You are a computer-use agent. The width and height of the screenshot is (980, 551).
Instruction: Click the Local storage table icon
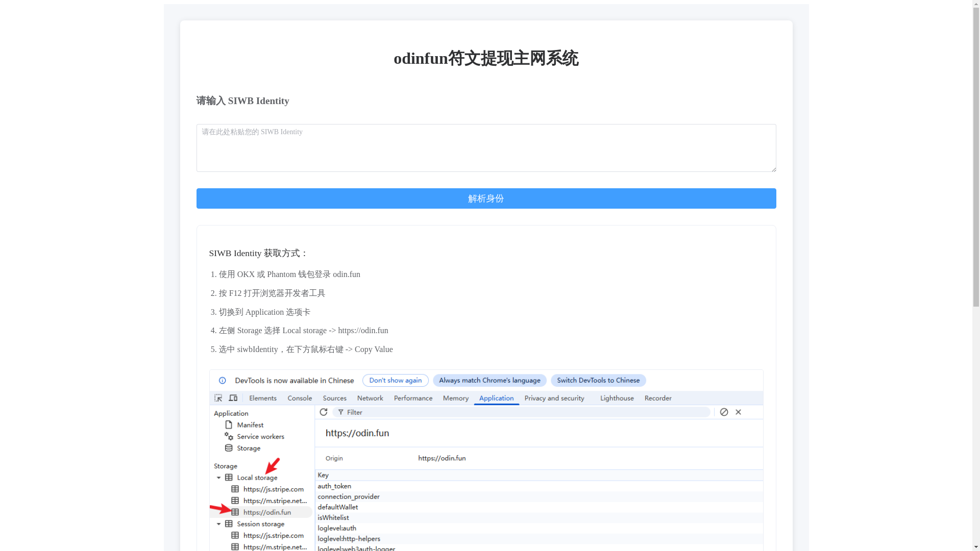tap(229, 478)
